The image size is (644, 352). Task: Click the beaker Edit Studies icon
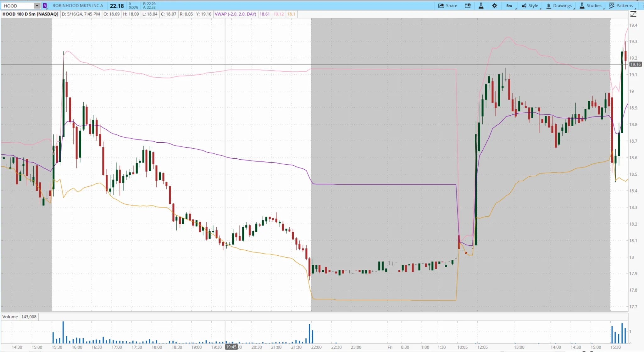[x=481, y=6]
